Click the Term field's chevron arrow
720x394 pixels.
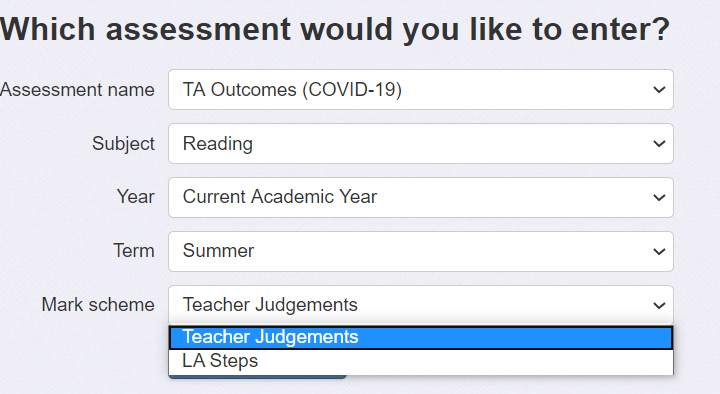659,252
